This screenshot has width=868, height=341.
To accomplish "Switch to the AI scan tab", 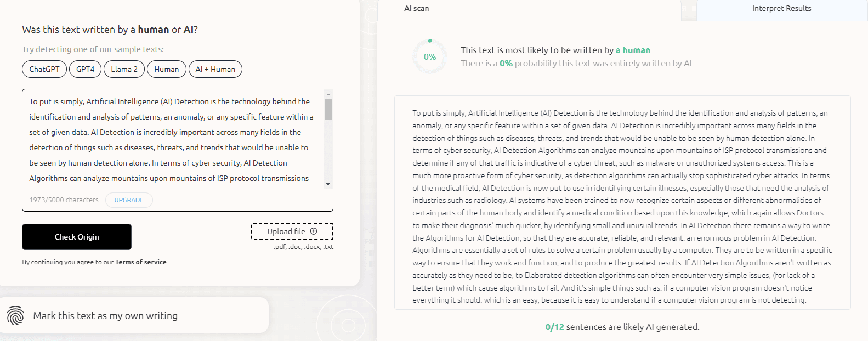I will pos(417,9).
